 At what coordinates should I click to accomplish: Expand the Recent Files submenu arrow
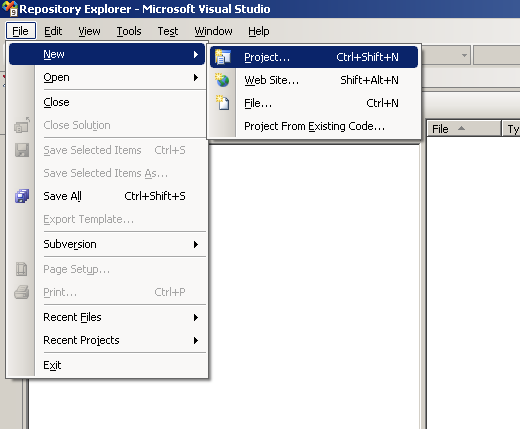tap(196, 317)
